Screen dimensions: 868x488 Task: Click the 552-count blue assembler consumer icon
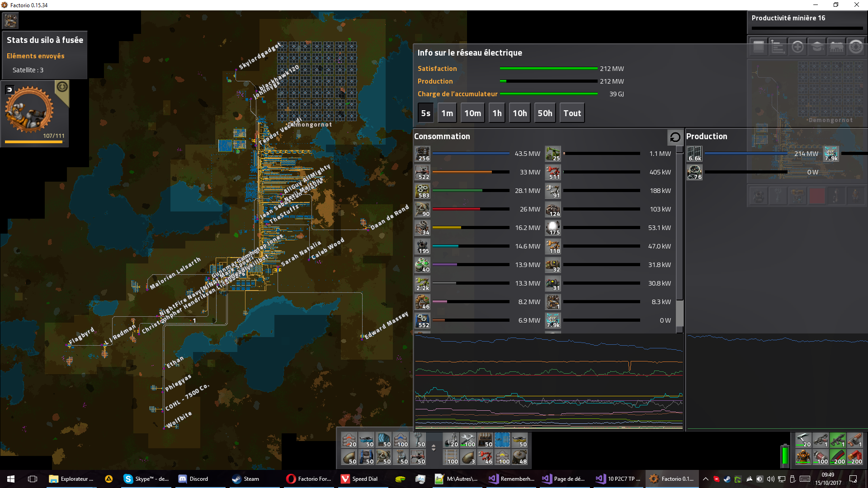coord(422,320)
